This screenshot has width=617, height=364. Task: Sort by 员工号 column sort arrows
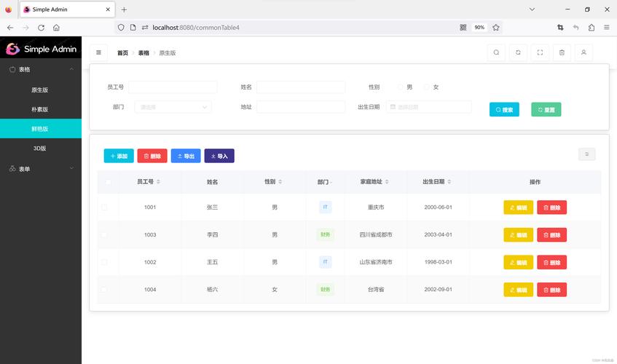158,181
